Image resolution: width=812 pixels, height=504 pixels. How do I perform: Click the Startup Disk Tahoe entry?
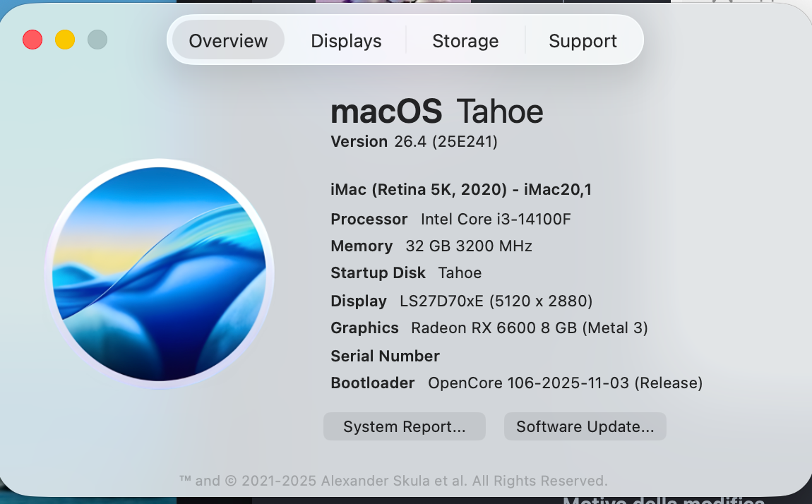(460, 272)
